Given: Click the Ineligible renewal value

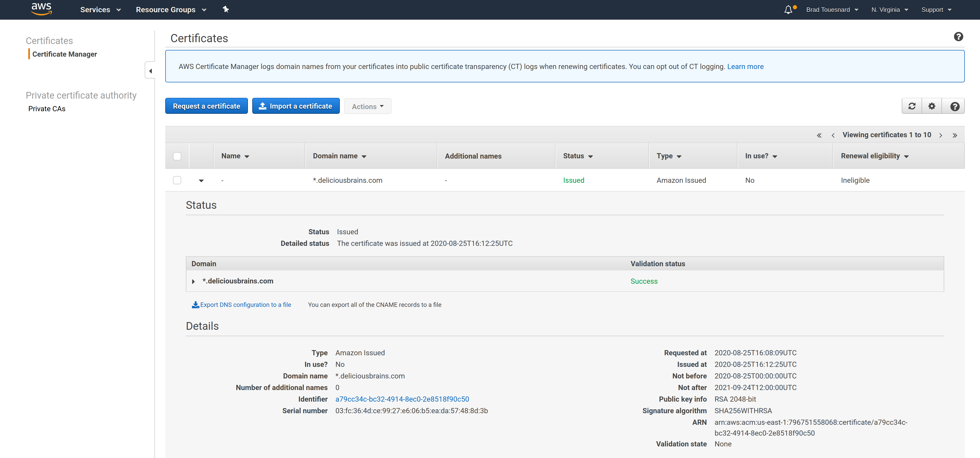Looking at the screenshot, I should [855, 180].
